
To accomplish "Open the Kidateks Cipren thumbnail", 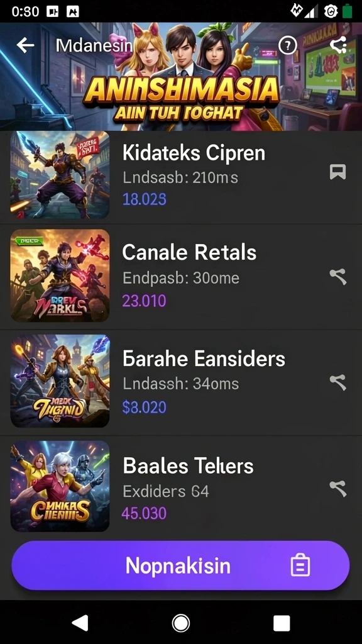I will click(60, 175).
